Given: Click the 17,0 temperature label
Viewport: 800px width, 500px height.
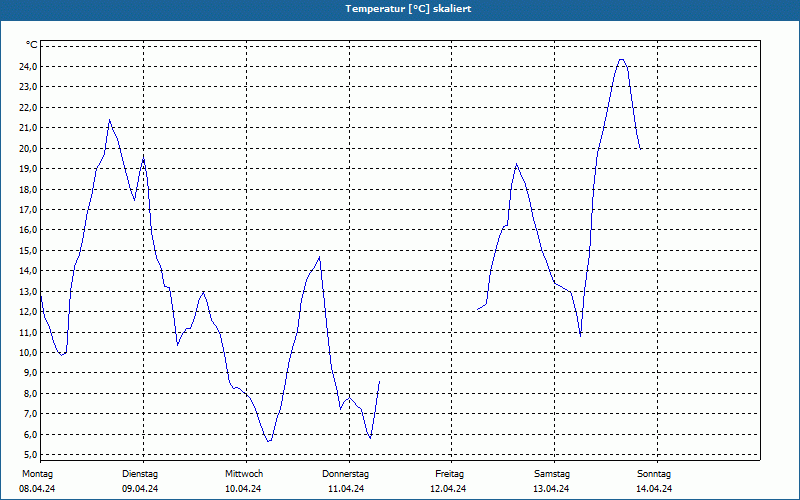Looking at the screenshot, I should coord(28,210).
